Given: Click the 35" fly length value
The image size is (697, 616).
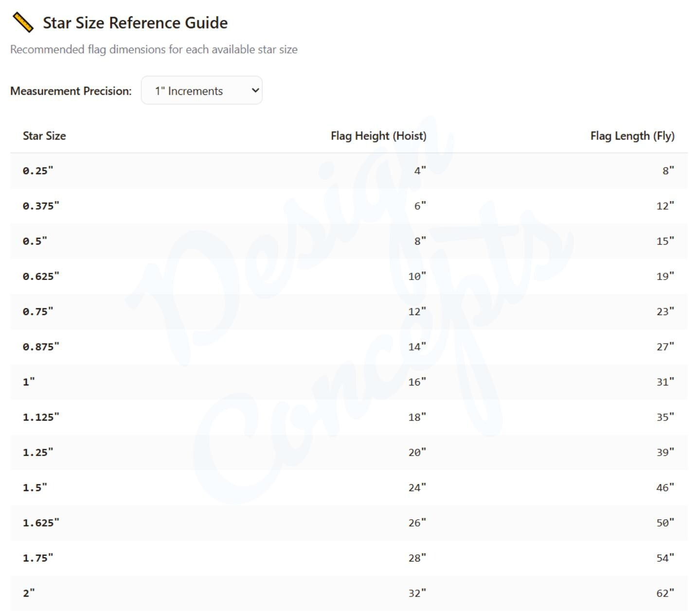Looking at the screenshot, I should [x=665, y=417].
